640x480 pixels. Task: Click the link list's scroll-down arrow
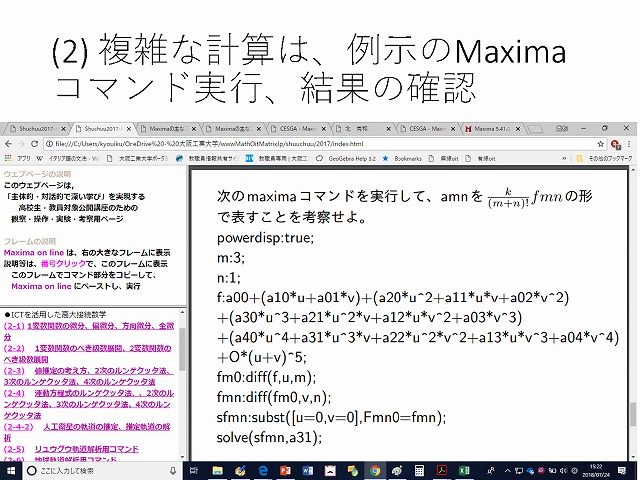(x=182, y=458)
